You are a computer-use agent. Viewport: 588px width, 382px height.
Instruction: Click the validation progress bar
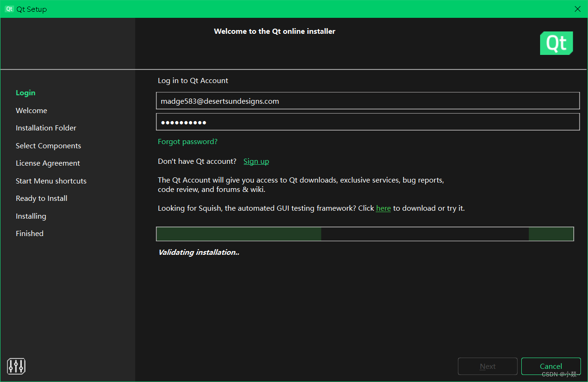[365, 234]
